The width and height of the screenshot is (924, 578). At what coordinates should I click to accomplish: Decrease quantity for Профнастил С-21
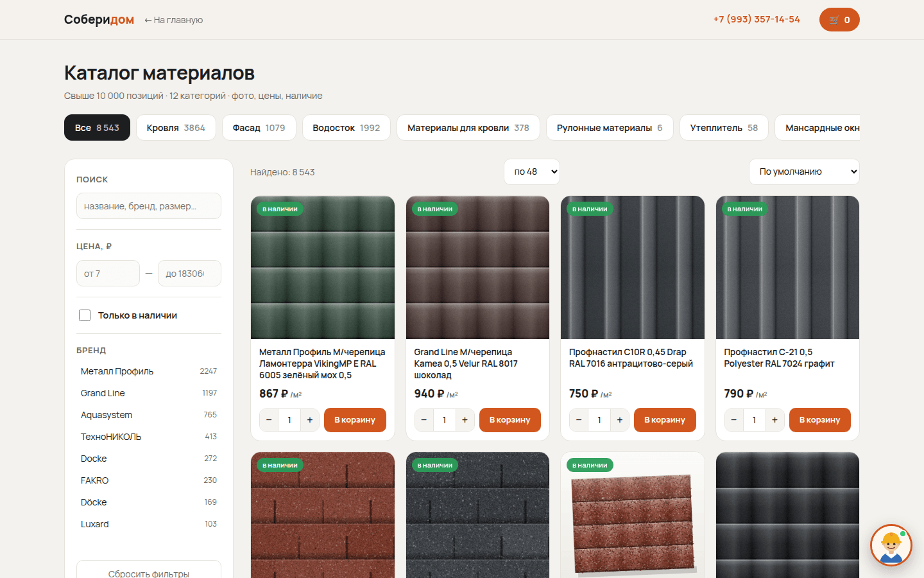click(734, 420)
